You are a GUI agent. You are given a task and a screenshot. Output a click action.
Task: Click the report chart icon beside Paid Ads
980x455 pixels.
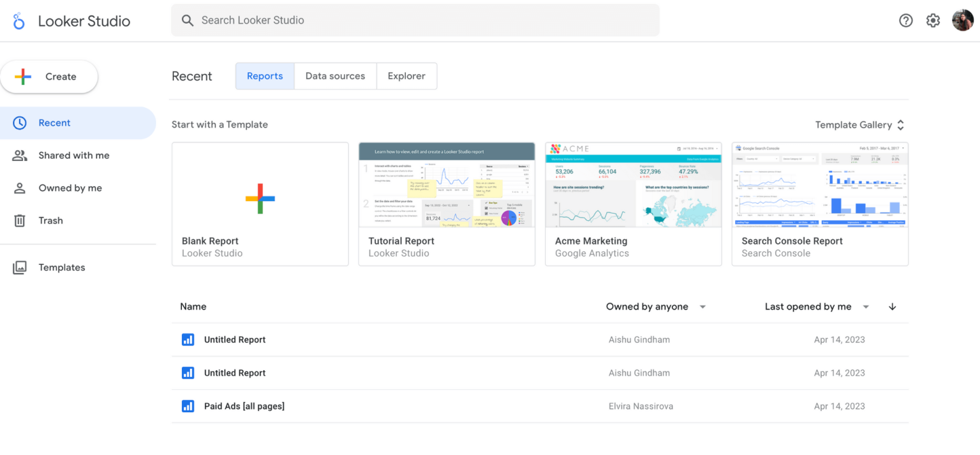point(188,406)
